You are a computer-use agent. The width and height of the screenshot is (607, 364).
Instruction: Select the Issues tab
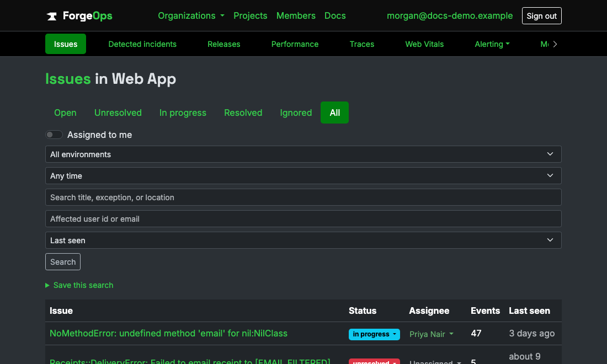[66, 44]
